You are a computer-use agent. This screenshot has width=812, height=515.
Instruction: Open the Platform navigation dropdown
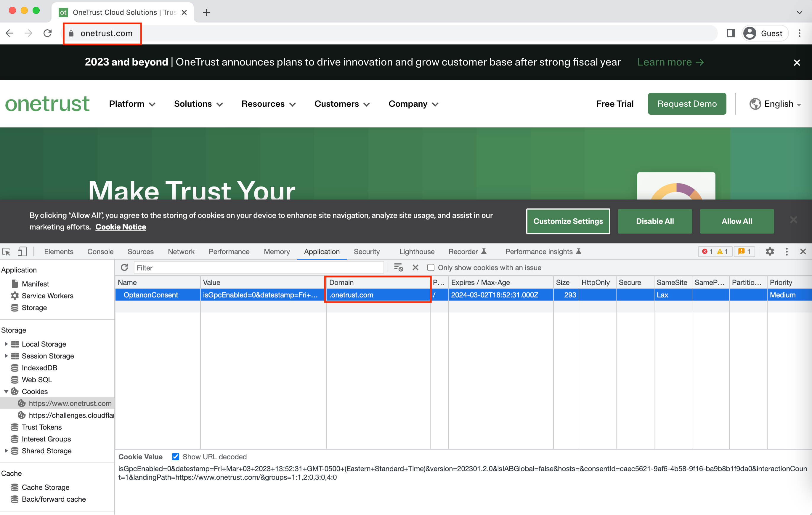point(132,104)
